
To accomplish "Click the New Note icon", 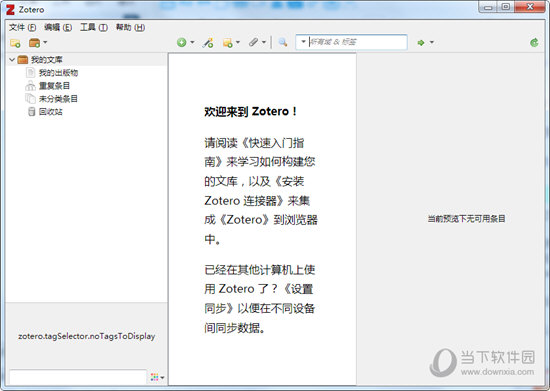I will [228, 43].
